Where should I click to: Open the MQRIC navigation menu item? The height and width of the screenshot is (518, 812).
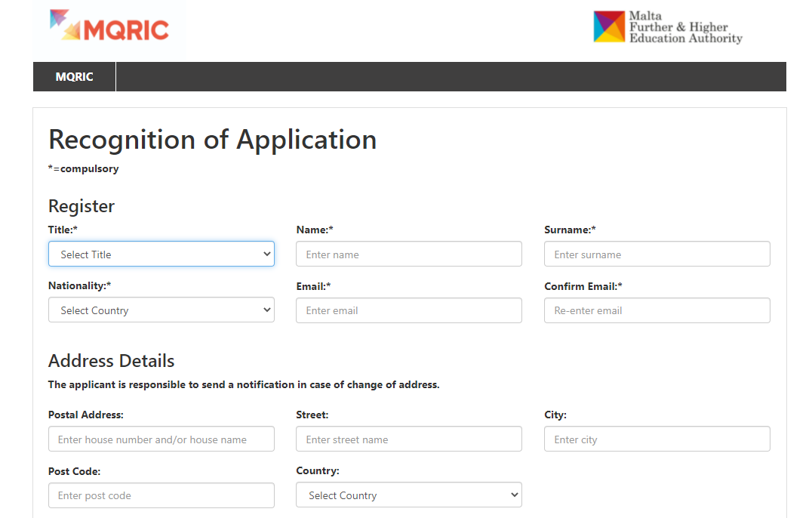point(74,77)
